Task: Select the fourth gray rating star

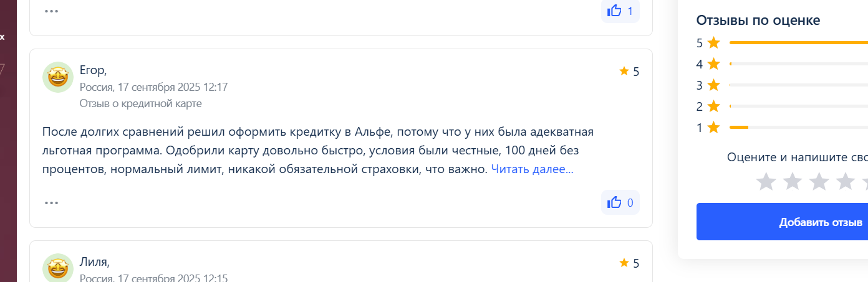Action: (x=845, y=182)
